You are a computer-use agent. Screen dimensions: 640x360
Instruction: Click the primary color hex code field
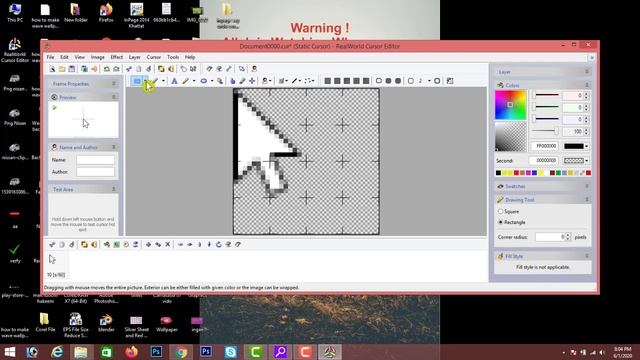[545, 146]
